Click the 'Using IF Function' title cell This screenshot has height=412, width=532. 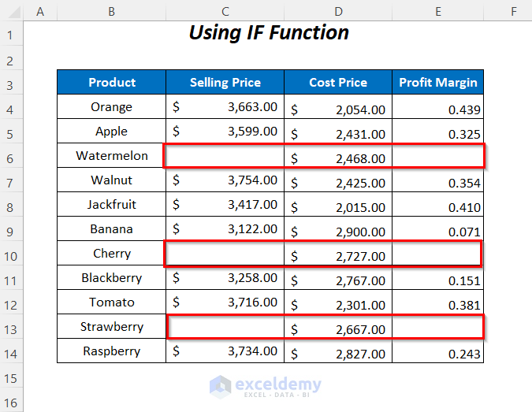[269, 33]
